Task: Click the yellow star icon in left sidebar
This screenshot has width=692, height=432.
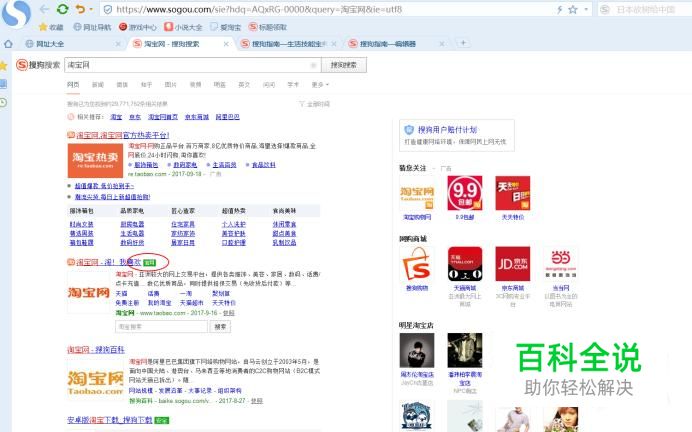Action: [x=4, y=66]
